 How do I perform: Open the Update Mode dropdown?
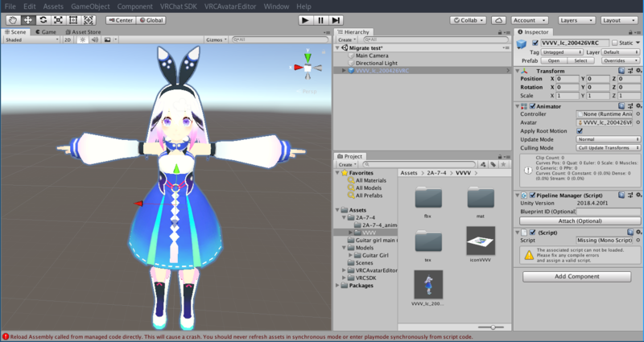(x=609, y=139)
